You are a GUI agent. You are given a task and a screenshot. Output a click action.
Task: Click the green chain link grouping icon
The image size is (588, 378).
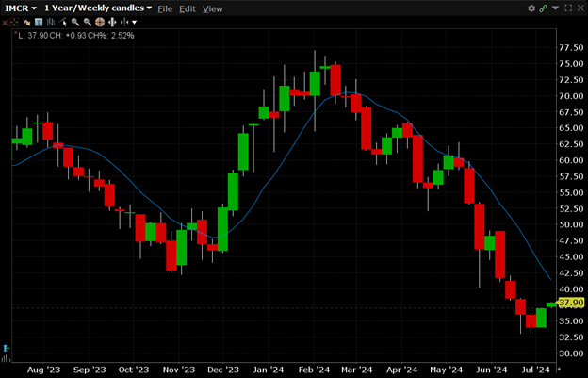coord(543,8)
